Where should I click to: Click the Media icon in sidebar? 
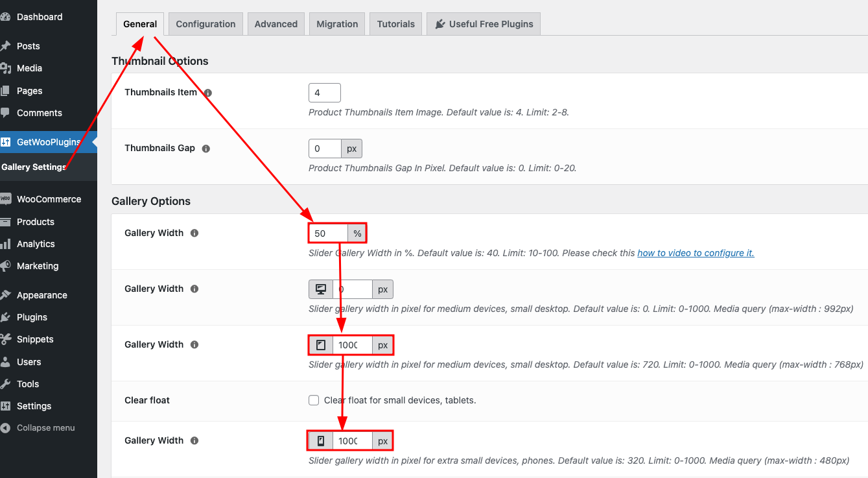5,68
